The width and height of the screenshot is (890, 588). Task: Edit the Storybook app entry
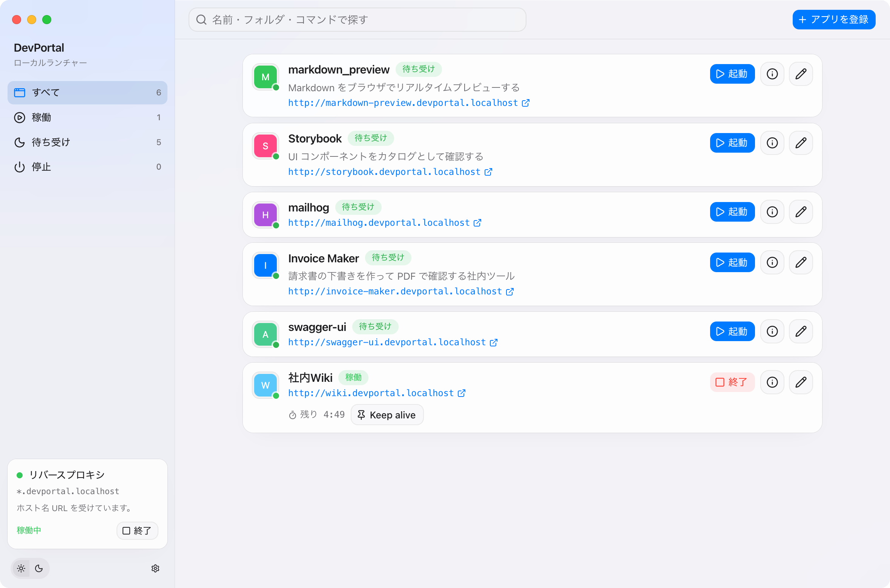(x=801, y=143)
